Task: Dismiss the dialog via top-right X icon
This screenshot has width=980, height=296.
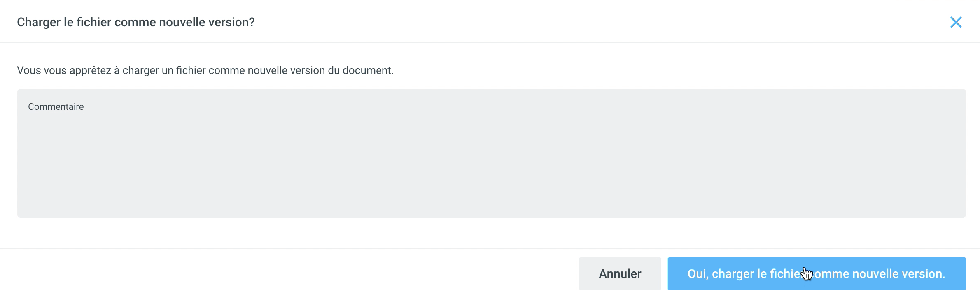Action: pyautogui.click(x=956, y=22)
